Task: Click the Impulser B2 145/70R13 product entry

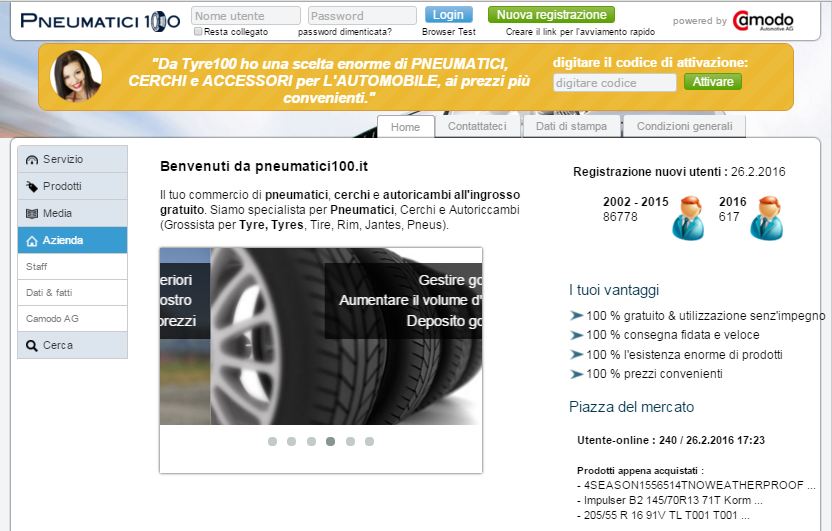Action: [x=670, y=500]
